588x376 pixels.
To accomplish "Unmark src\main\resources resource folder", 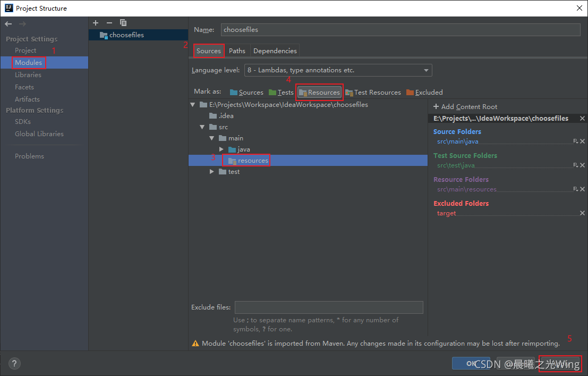I will [x=582, y=189].
